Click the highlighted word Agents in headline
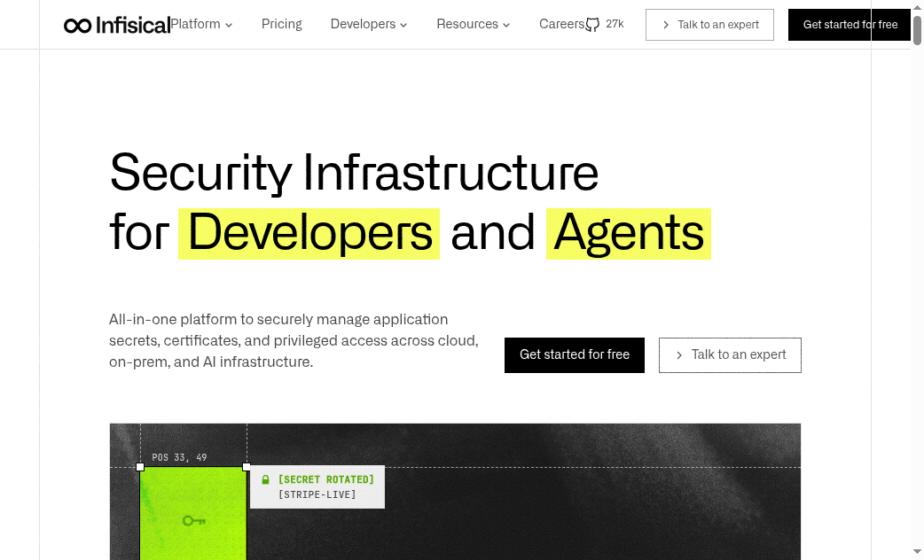924x560 pixels. tap(629, 233)
